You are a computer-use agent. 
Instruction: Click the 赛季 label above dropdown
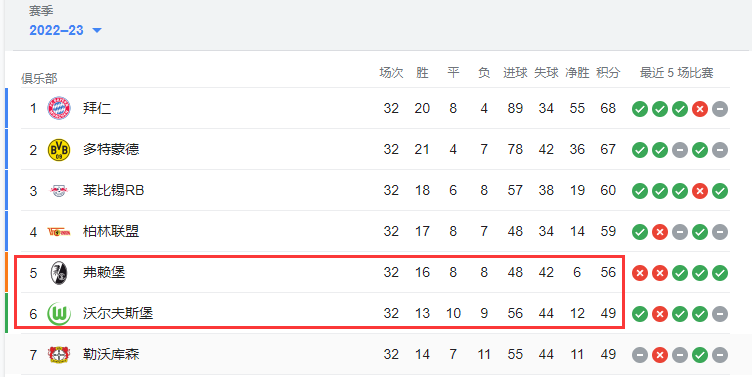click(41, 11)
